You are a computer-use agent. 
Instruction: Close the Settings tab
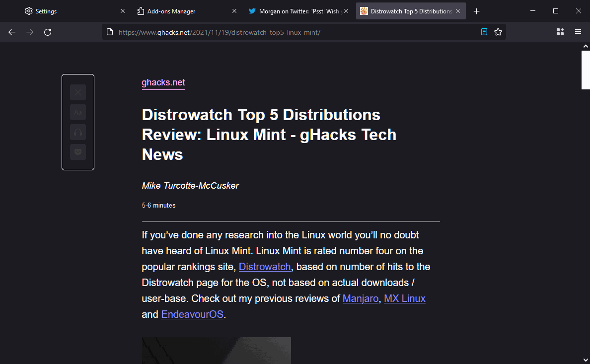pos(123,11)
